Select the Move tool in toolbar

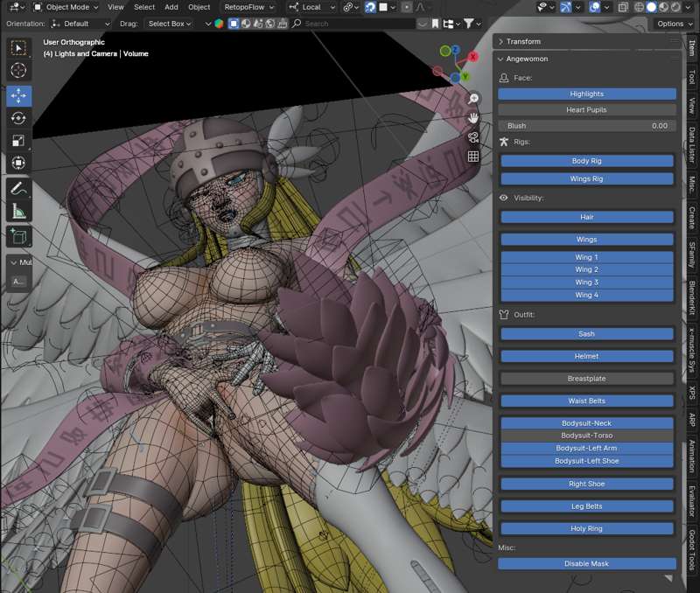[19, 95]
